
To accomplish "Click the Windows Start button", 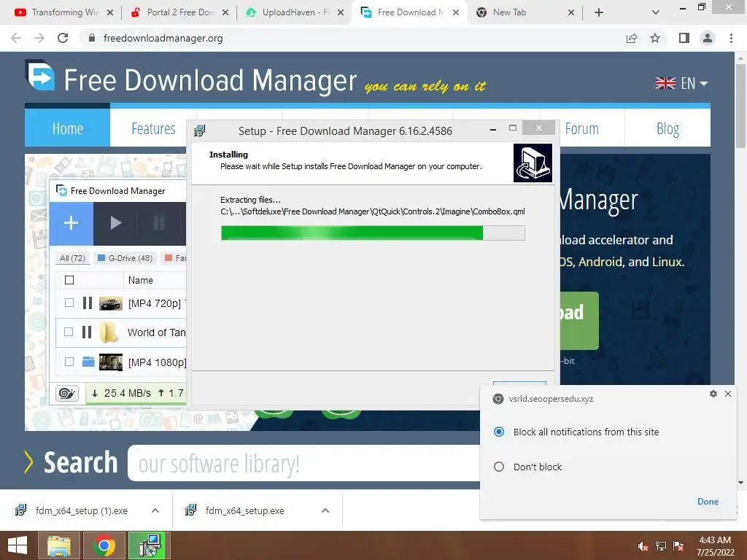I will pyautogui.click(x=18, y=545).
